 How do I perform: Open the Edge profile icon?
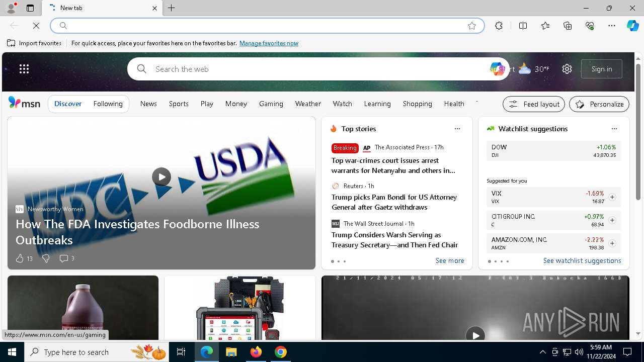pos(11,8)
